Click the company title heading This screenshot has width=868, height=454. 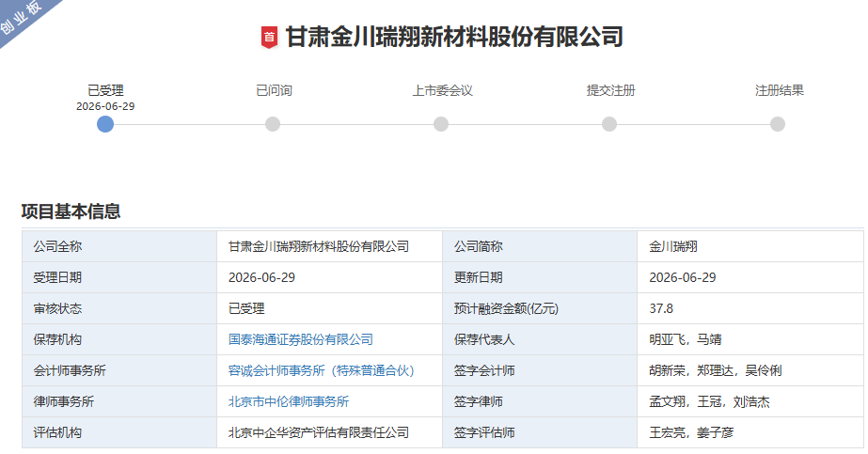tap(454, 37)
